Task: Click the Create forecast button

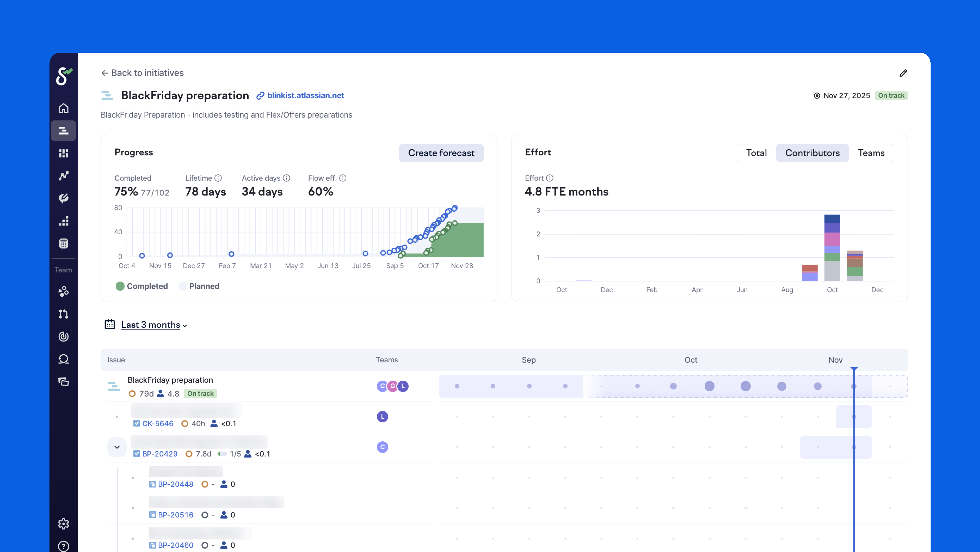Action: click(x=441, y=153)
